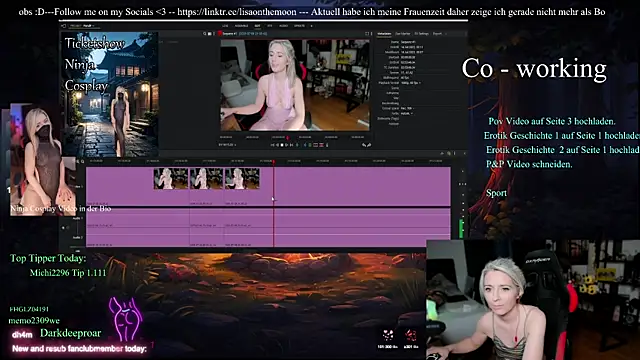Open the Cue Markers panel tab
Viewport: 640px width, 360px height.
tap(402, 33)
